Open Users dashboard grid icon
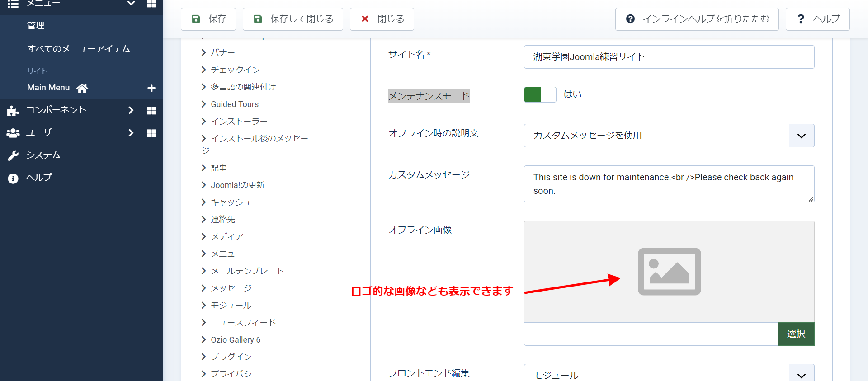 (151, 133)
